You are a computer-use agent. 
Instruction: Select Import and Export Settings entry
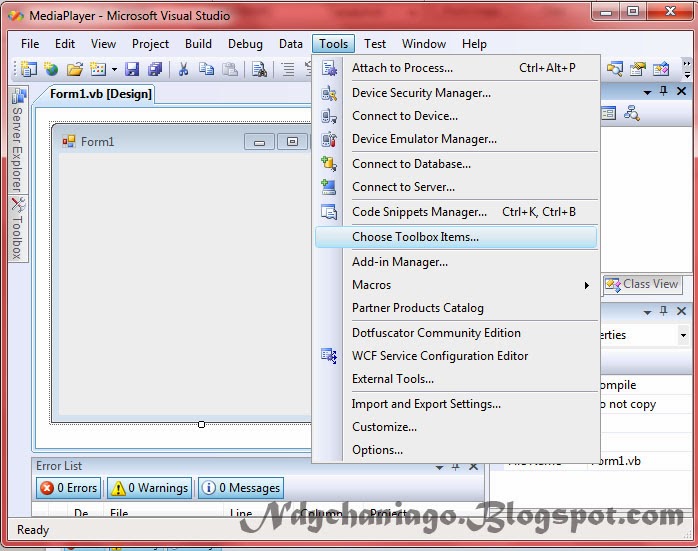456,404
